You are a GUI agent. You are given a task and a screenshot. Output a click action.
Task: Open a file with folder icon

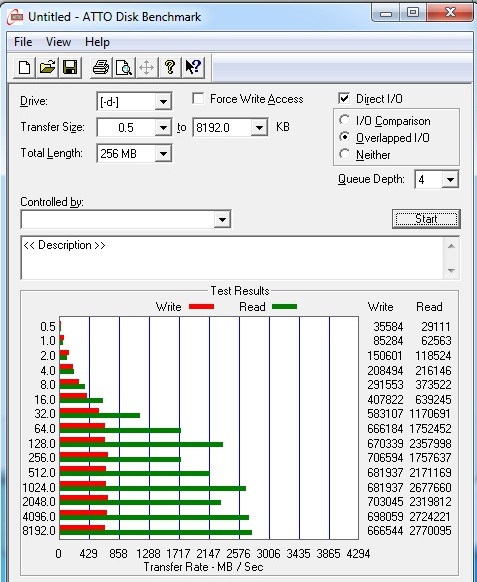(47, 68)
